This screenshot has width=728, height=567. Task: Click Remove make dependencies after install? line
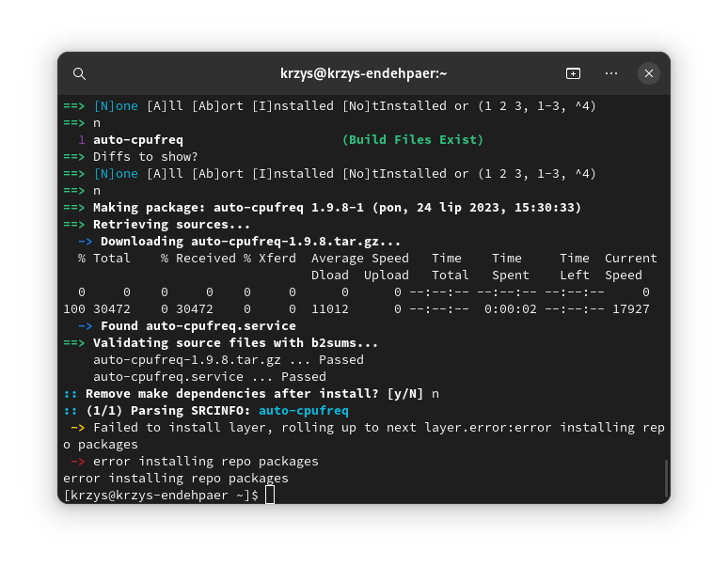tap(251, 393)
